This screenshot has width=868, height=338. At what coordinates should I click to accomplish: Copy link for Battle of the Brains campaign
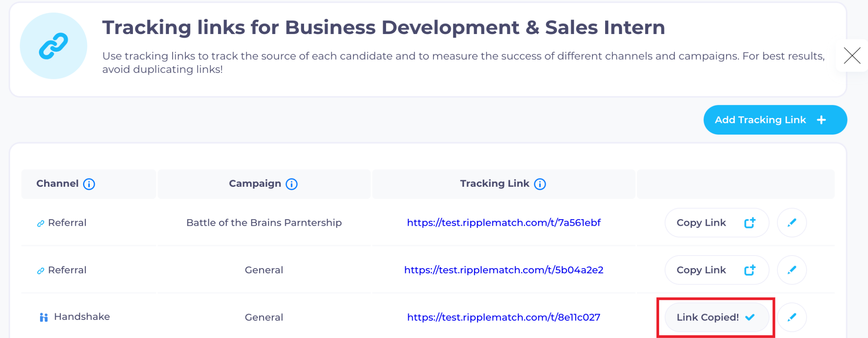(716, 223)
